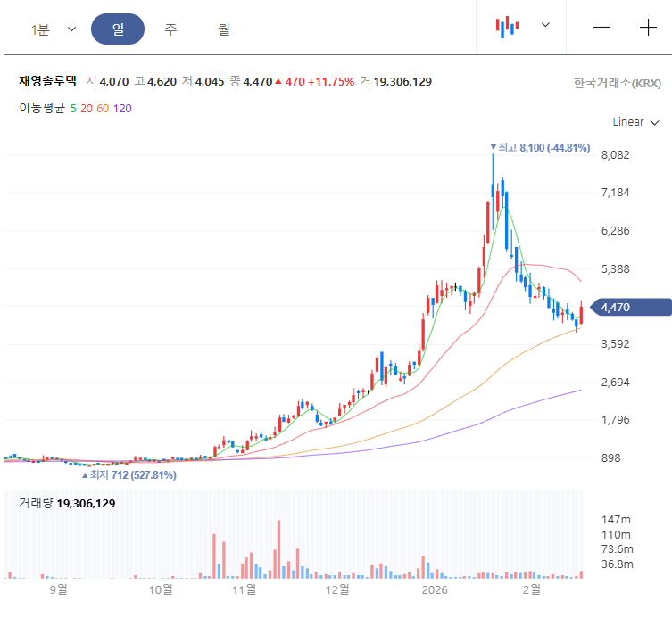The width and height of the screenshot is (672, 626).
Task: Click the 거래량 volume panel label
Action: 36,504
